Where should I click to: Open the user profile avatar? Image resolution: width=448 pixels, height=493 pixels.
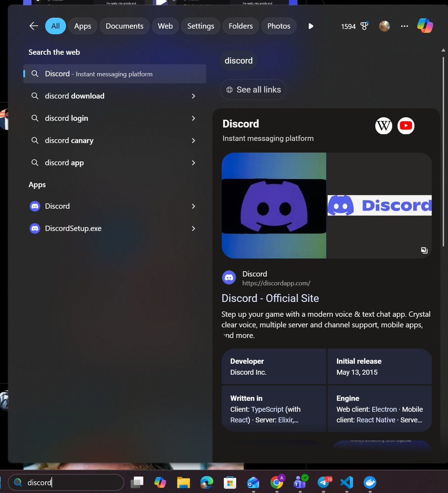coord(384,26)
